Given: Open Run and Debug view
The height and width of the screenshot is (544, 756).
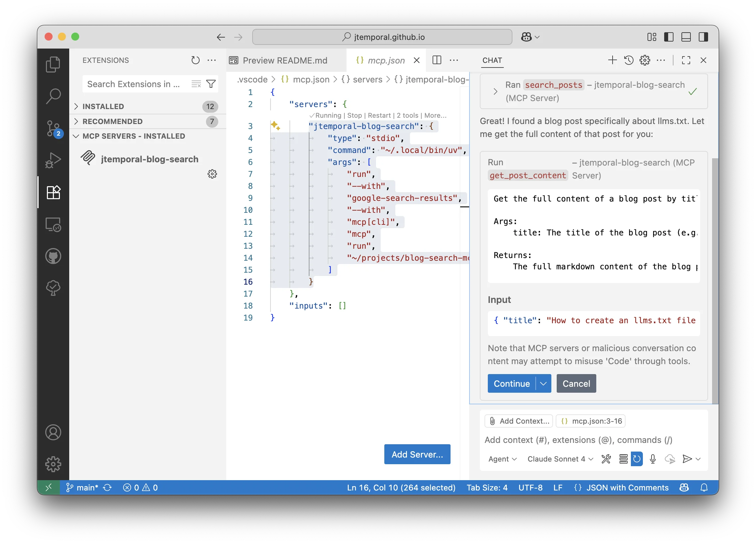Looking at the screenshot, I should [x=53, y=160].
